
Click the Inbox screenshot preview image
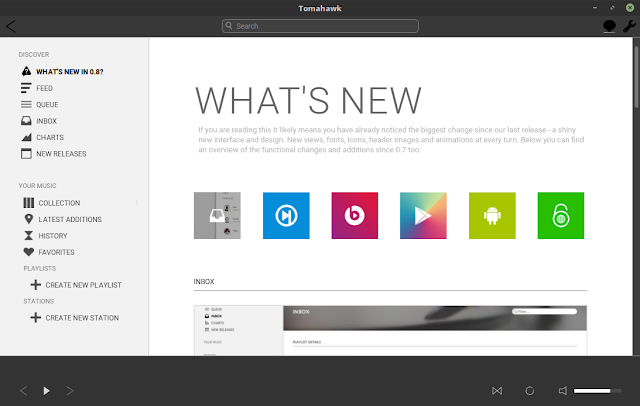click(x=390, y=331)
